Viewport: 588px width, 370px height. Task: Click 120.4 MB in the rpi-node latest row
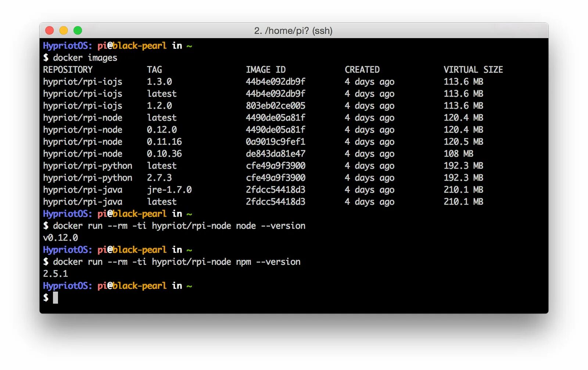coord(463,118)
